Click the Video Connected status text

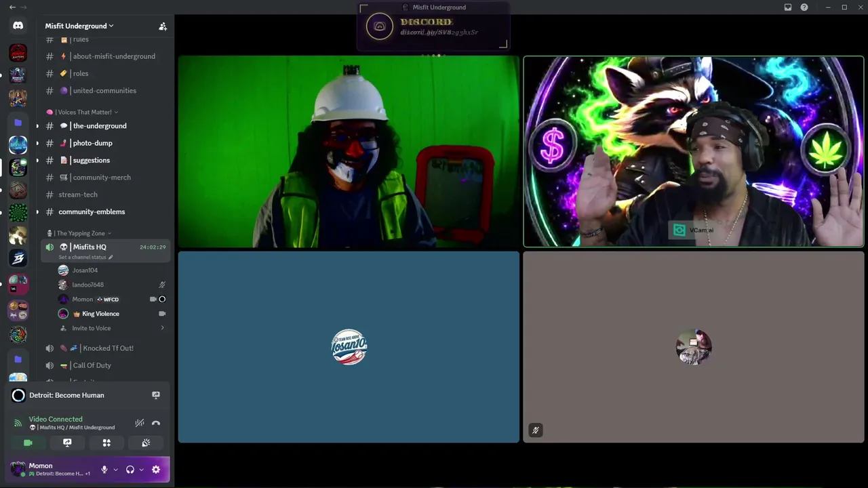pyautogui.click(x=56, y=419)
